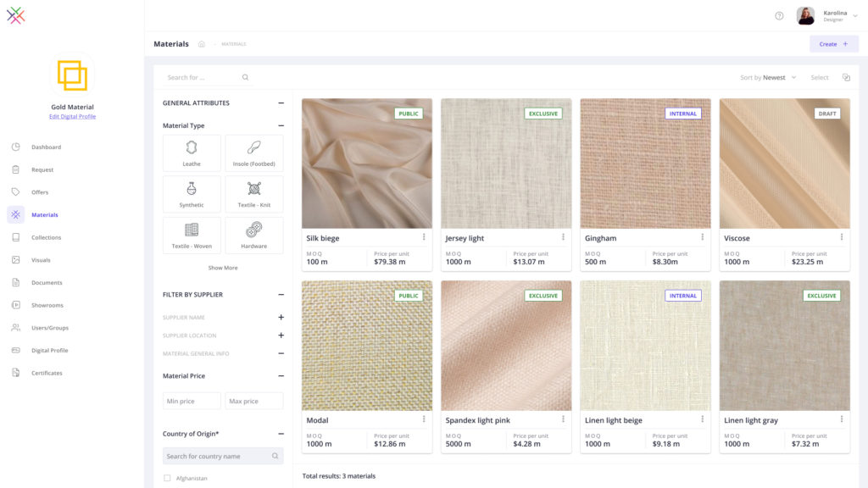
Task: Open more options for Spandex light pink
Action: 563,419
